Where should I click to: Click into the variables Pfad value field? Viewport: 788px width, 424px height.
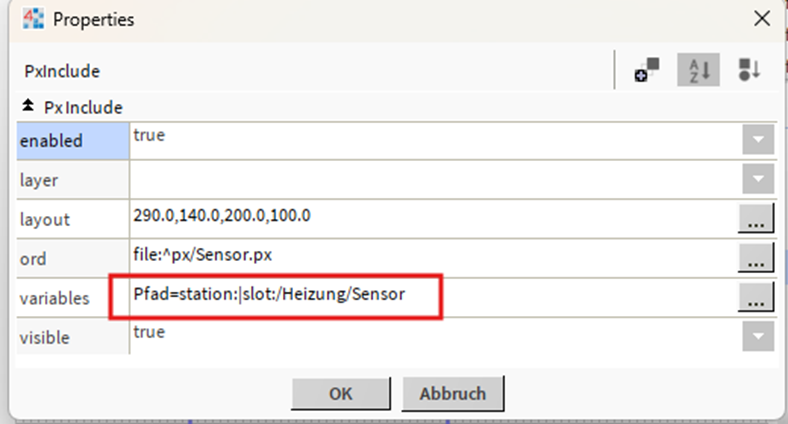(433, 297)
